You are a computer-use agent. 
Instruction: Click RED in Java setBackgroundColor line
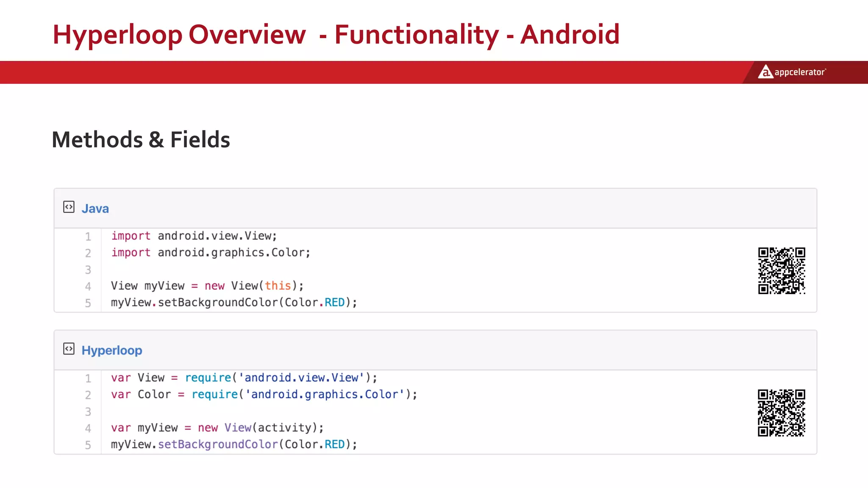[x=334, y=302]
